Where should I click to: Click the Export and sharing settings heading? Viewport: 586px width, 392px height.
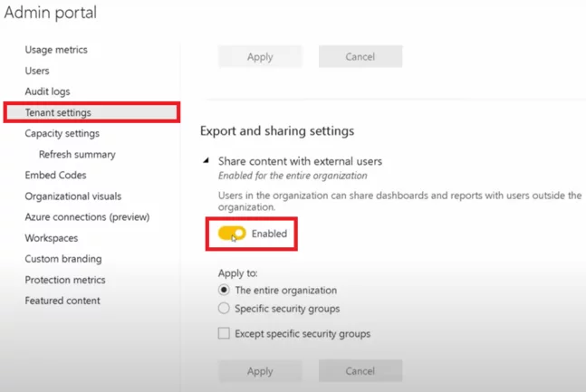277,130
